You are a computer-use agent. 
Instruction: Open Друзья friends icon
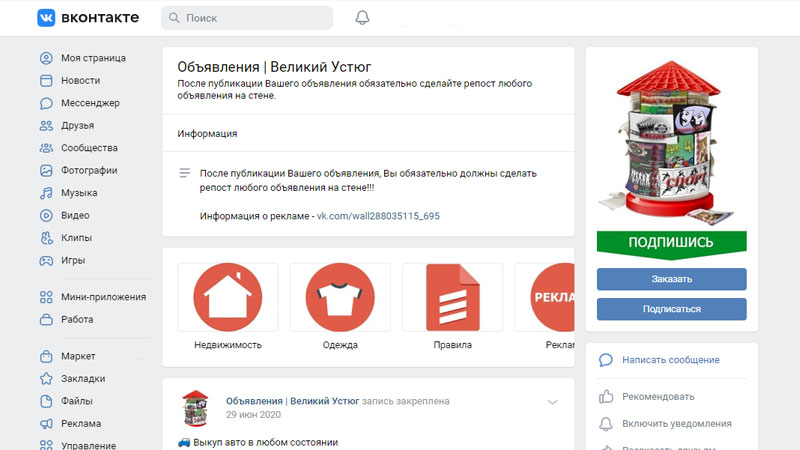[46, 126]
